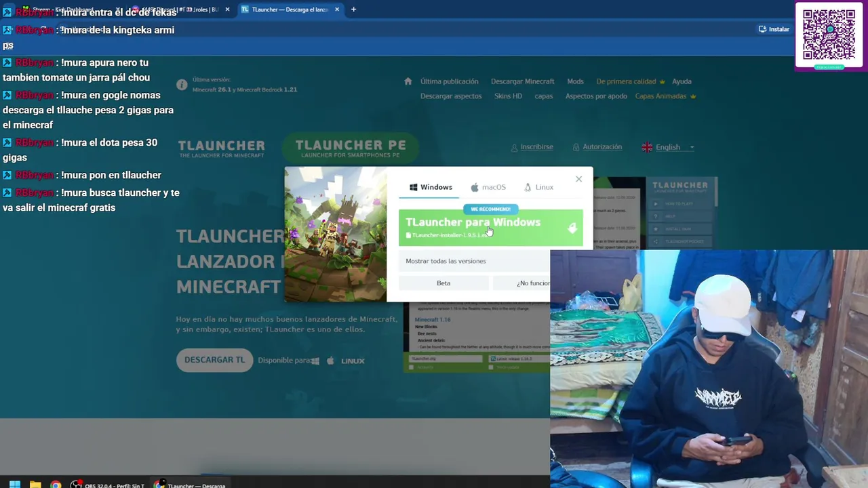The height and width of the screenshot is (488, 868).
Task: Click the macOS apple icon in dialog tab
Action: (x=475, y=187)
